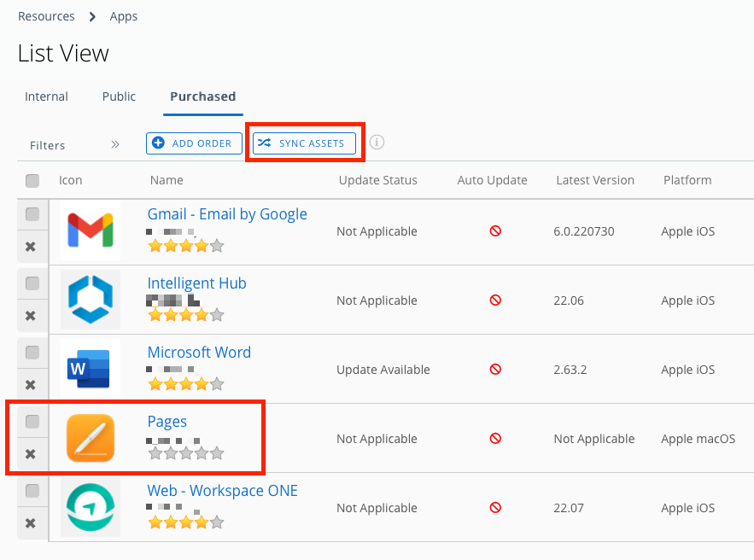Open the info icon beside Sync Assets

coord(377,143)
